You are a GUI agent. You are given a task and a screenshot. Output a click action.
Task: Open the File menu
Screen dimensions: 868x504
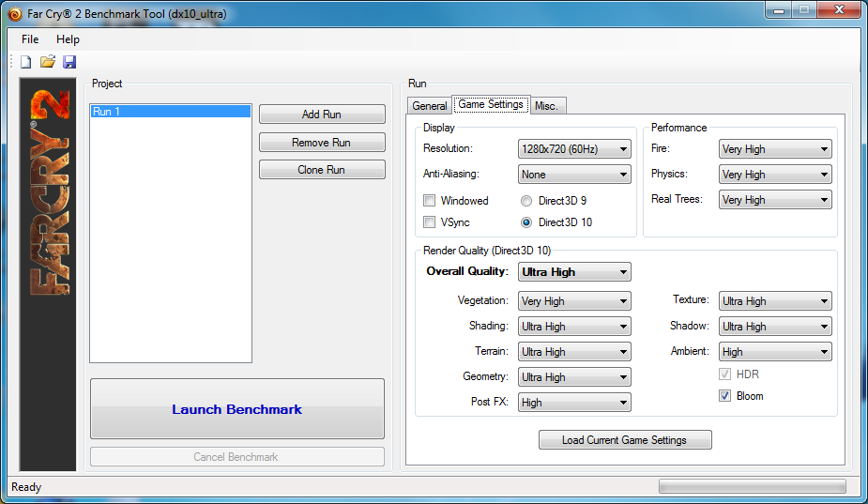(30, 39)
